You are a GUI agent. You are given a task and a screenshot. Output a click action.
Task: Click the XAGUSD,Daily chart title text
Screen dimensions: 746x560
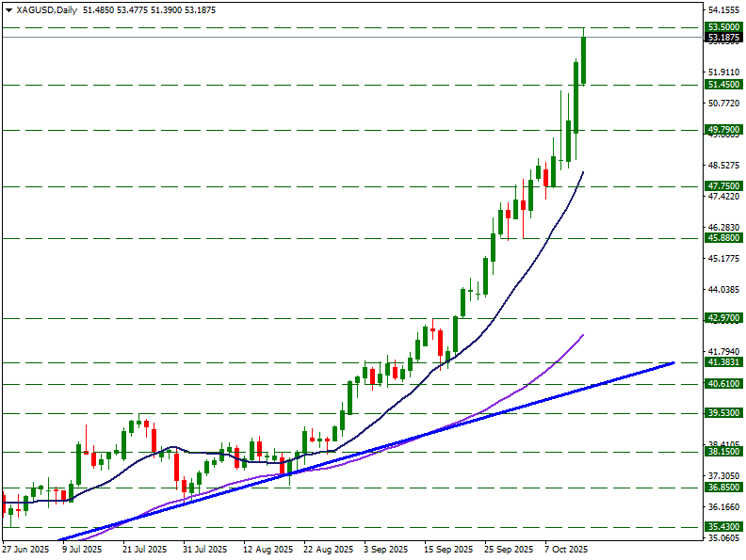pos(48,10)
